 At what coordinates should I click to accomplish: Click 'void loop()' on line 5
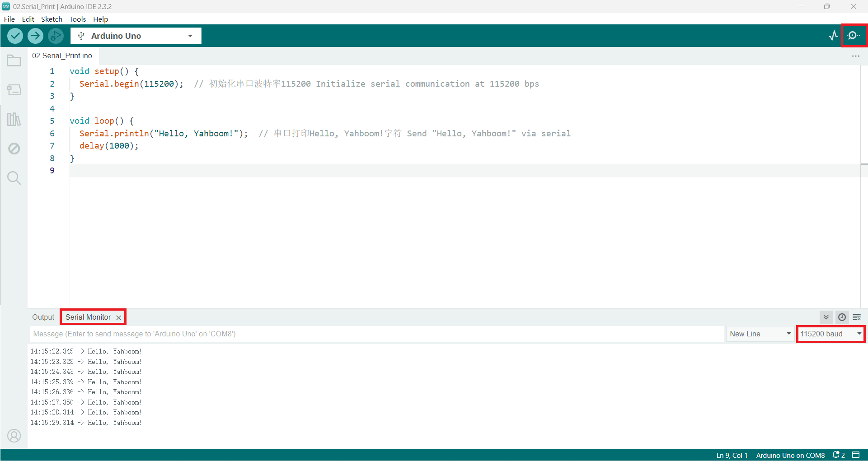point(102,121)
